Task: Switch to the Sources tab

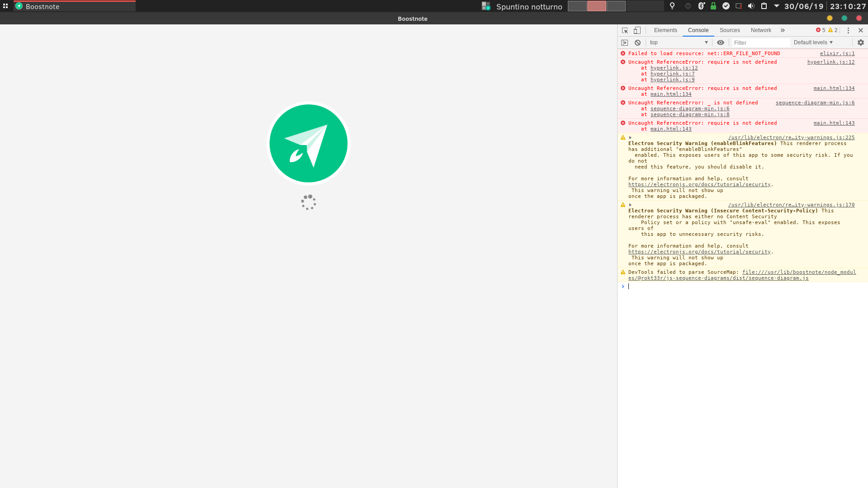Action: point(729,30)
